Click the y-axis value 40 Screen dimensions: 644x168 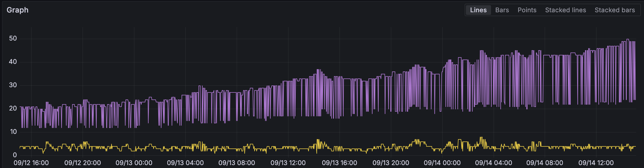(13, 62)
